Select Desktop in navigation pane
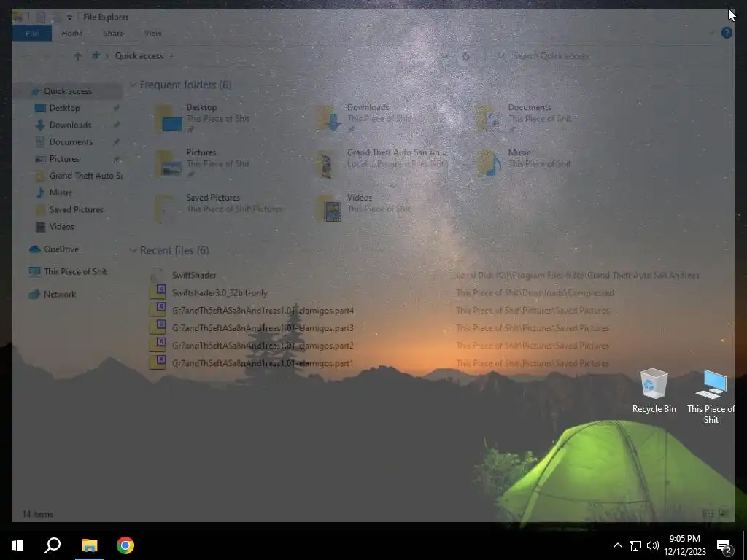Image resolution: width=747 pixels, height=560 pixels. [x=64, y=108]
